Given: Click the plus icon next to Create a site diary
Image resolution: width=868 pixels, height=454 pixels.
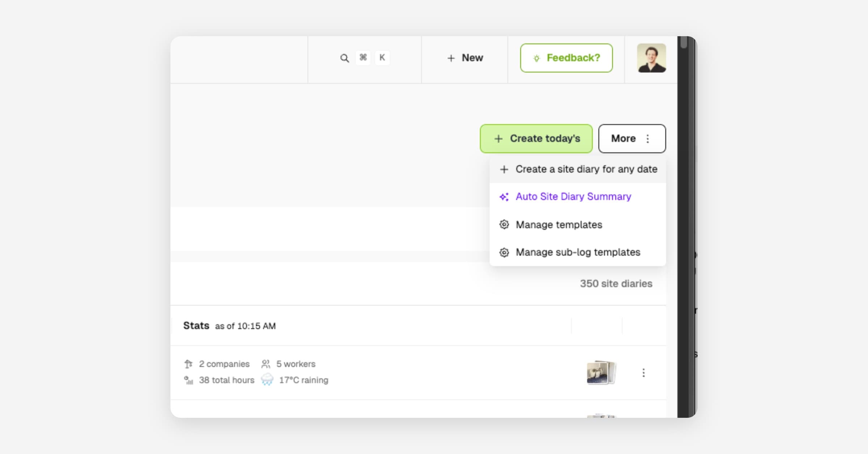Looking at the screenshot, I should coord(504,169).
